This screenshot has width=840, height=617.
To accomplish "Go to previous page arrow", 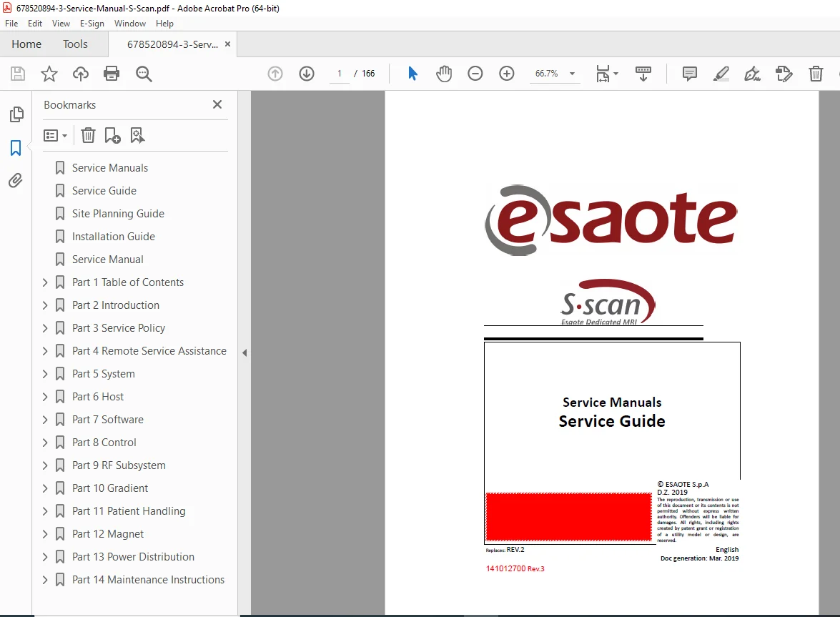I will 275,74.
